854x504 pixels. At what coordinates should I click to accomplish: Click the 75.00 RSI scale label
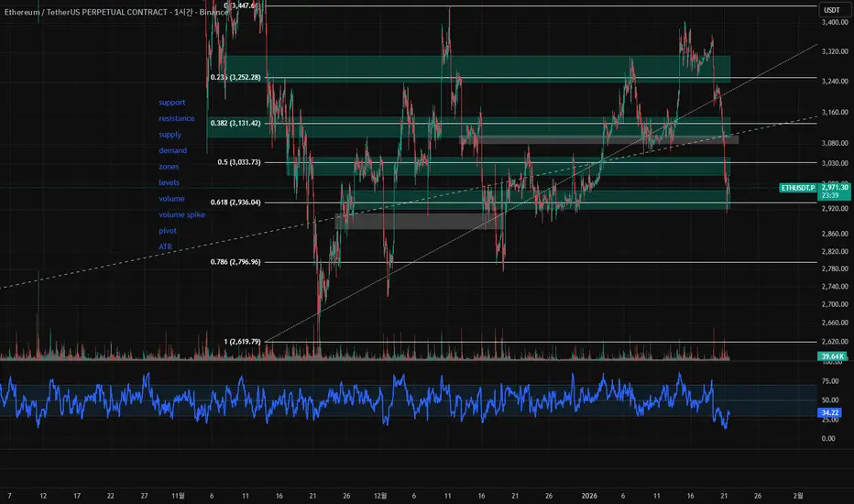[830, 381]
